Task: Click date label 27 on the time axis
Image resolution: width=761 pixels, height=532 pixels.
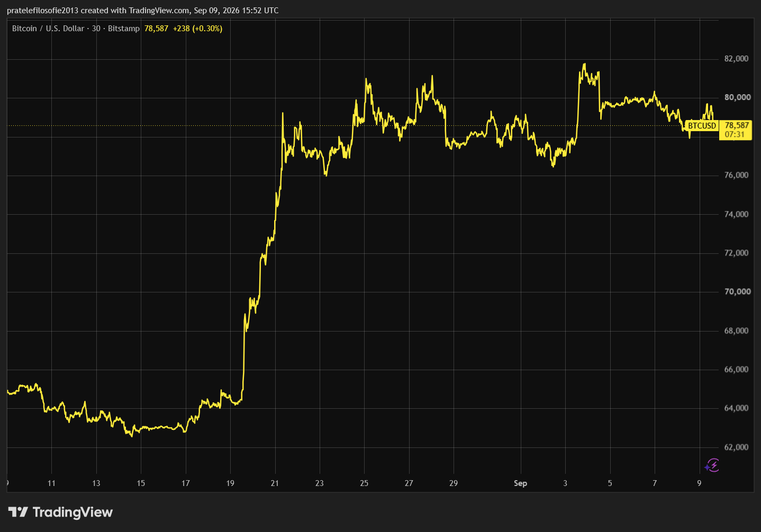Action: click(x=409, y=483)
